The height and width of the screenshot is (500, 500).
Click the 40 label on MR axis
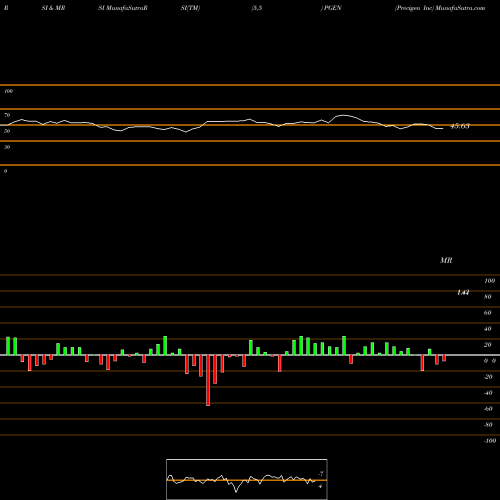pos(488,329)
